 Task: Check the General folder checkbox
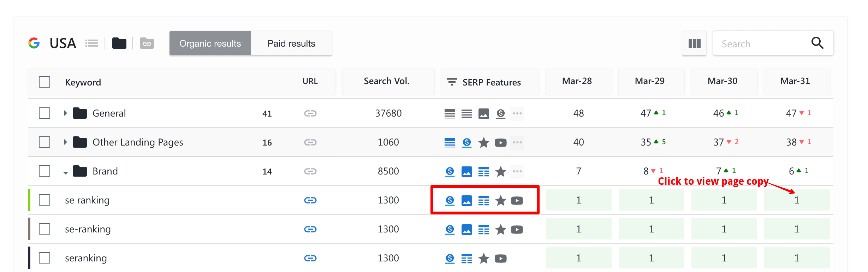click(x=44, y=113)
